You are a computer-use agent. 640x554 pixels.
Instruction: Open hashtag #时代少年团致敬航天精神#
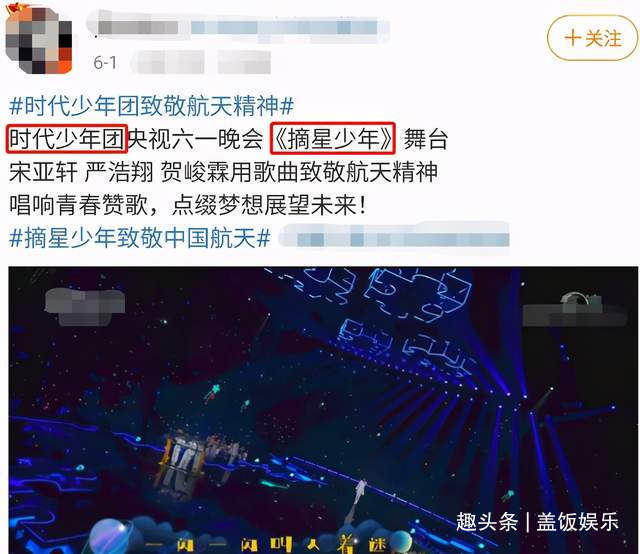point(151,106)
